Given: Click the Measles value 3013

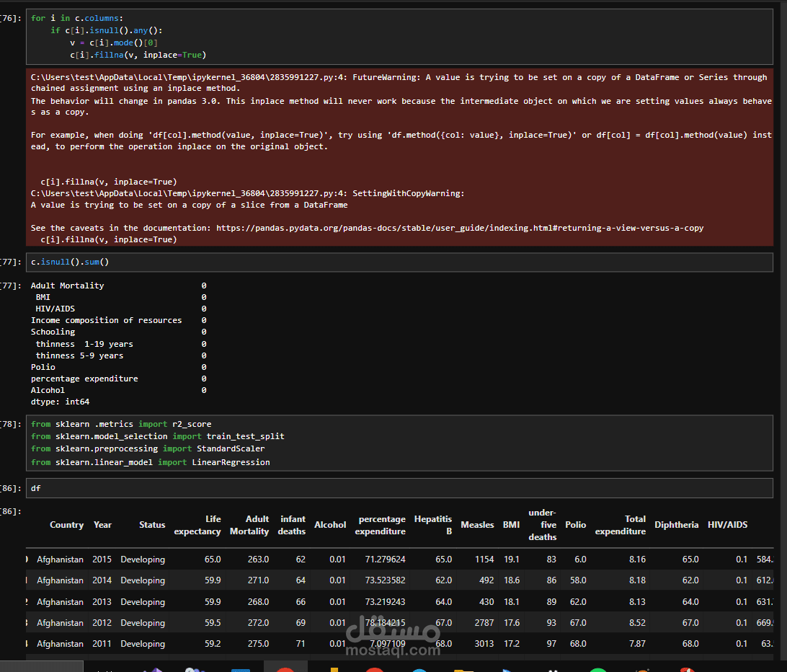Looking at the screenshot, I should point(484,644).
